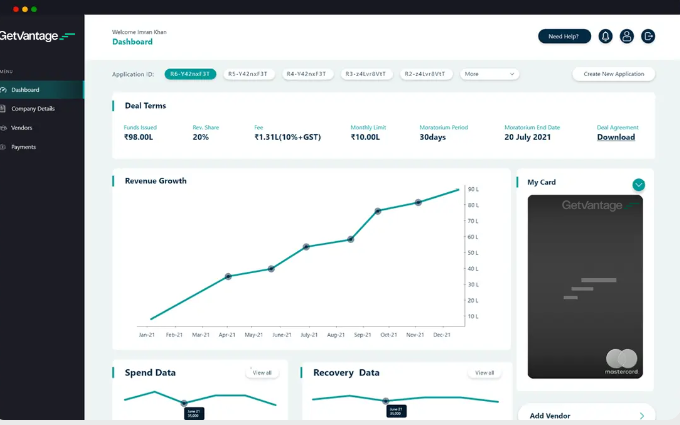Open the user profile icon
The image size is (680, 425).
pyautogui.click(x=627, y=36)
